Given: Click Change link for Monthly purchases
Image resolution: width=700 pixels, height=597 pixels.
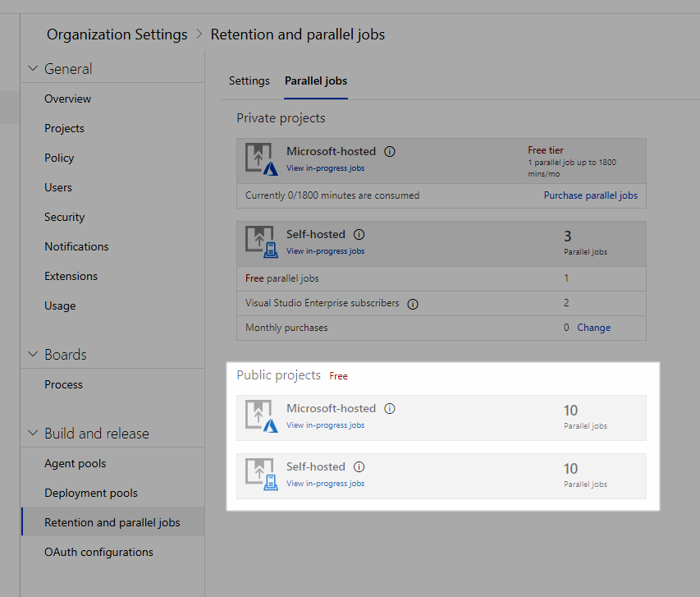Looking at the screenshot, I should pyautogui.click(x=593, y=328).
